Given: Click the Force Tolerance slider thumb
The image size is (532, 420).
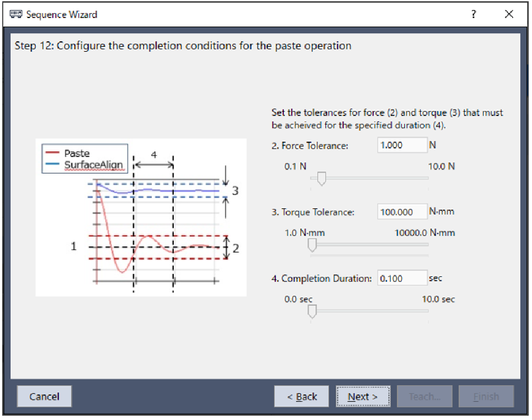Looking at the screenshot, I should pos(321,180).
